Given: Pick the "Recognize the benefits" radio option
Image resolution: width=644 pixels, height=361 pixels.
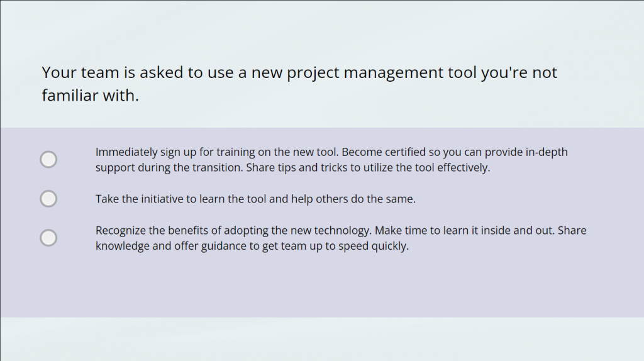Looking at the screenshot, I should tap(48, 238).
